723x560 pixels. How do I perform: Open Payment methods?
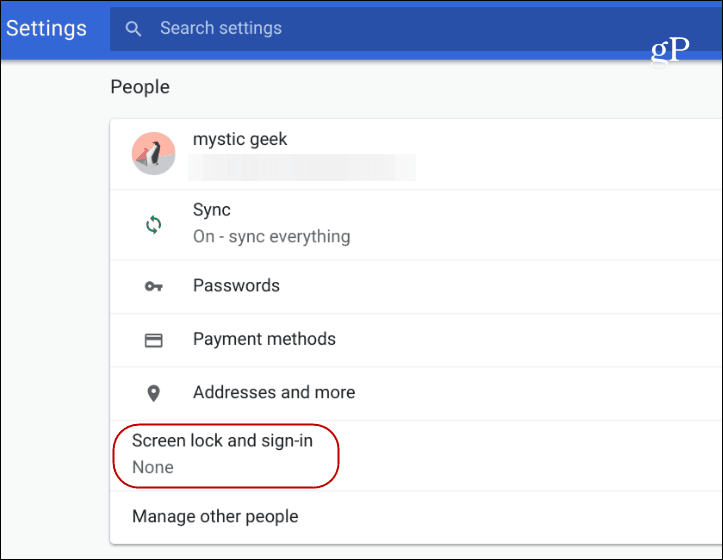[x=416, y=340]
